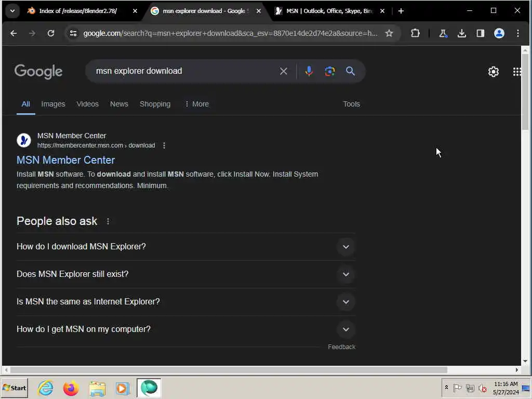The width and height of the screenshot is (532, 399).
Task: Launch Firefox from taskbar
Action: coord(71,388)
